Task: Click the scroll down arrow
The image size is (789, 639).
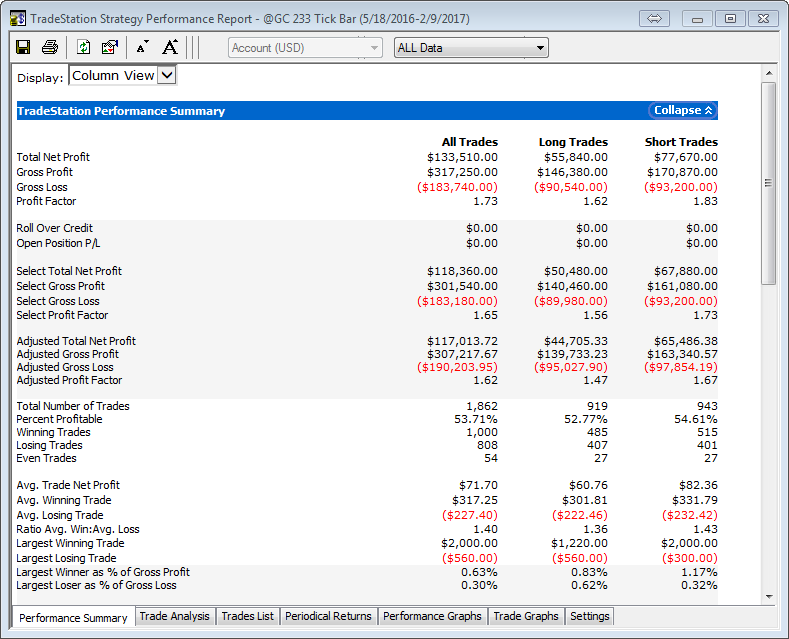Action: click(x=769, y=597)
